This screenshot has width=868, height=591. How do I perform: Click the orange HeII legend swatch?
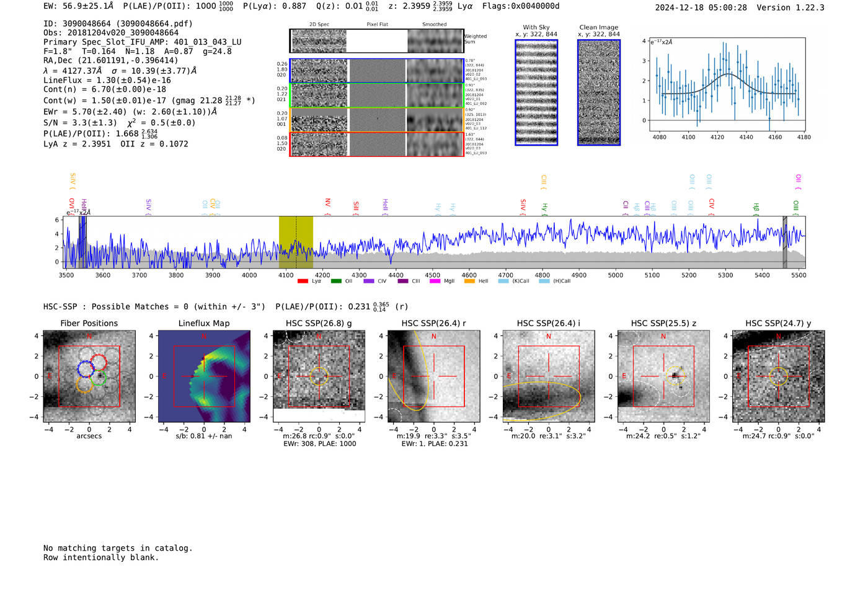tap(469, 281)
